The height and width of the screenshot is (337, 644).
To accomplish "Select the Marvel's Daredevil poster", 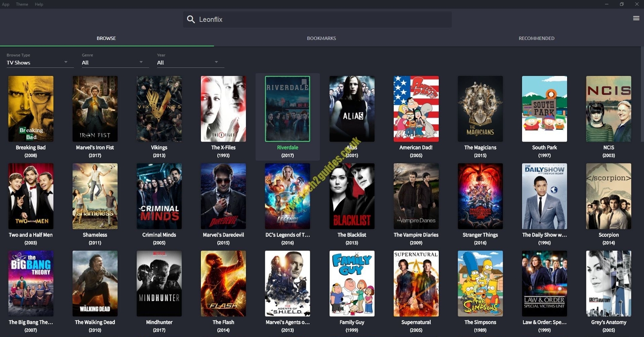I will pyautogui.click(x=223, y=196).
